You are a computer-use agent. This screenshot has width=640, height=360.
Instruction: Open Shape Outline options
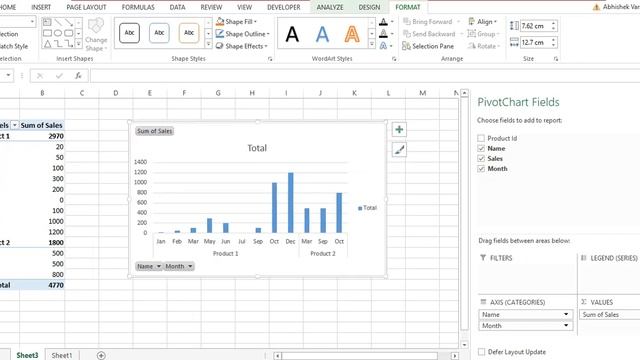pyautogui.click(x=243, y=34)
